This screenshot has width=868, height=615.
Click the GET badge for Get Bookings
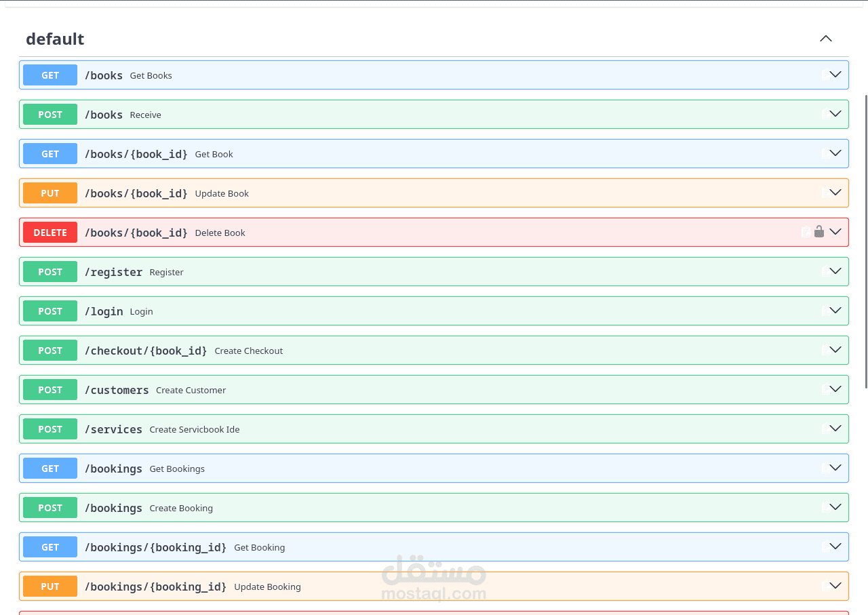point(50,469)
